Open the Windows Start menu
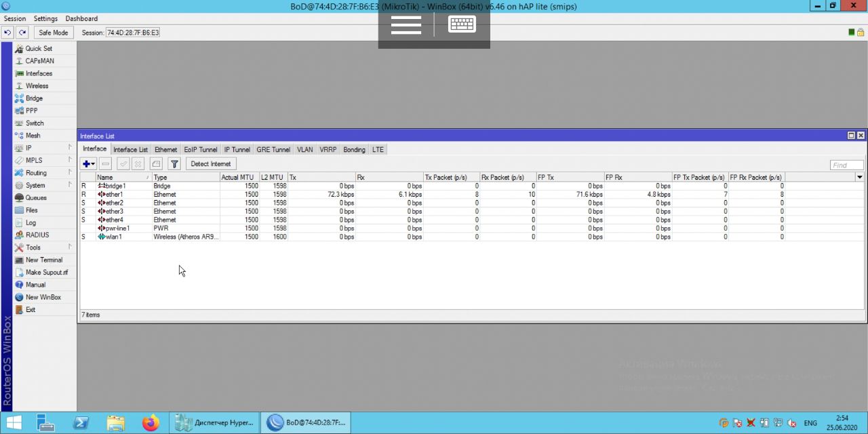This screenshot has height=434, width=868. (x=14, y=423)
